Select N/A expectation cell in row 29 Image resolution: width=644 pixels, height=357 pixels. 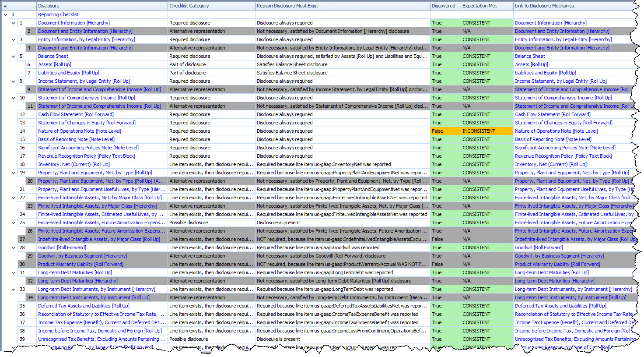487,256
